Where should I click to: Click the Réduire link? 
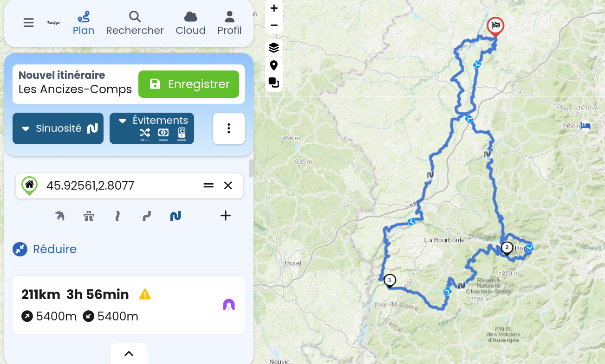point(55,249)
